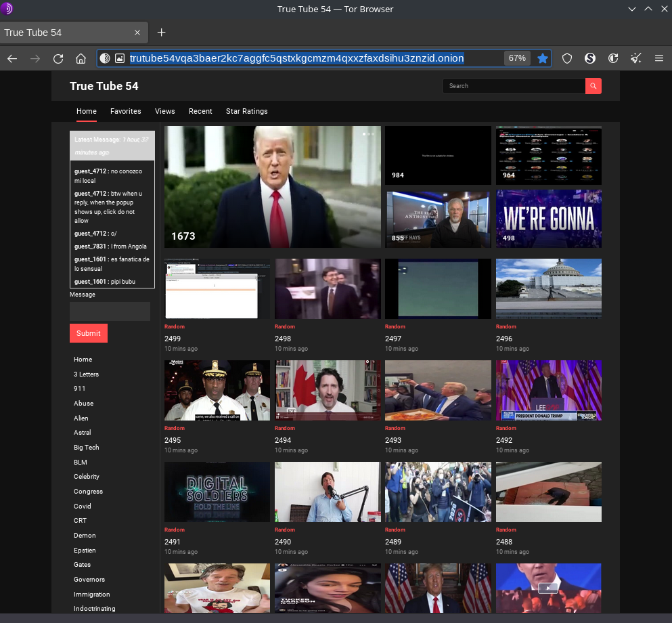
Task: Click the site permissions icon in address bar
Action: tap(120, 58)
